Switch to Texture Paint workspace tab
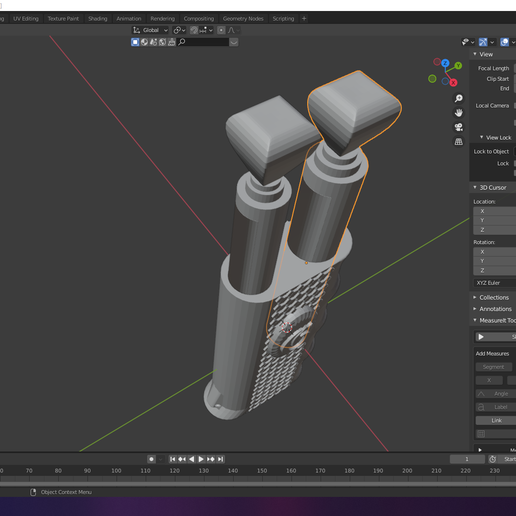 pos(63,19)
